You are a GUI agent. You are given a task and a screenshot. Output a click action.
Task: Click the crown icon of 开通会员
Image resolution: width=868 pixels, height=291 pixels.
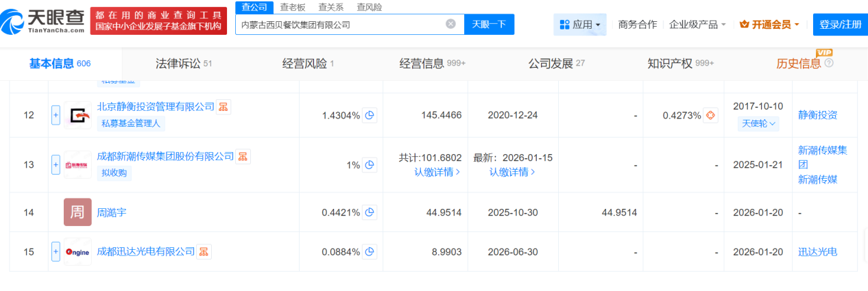744,24
